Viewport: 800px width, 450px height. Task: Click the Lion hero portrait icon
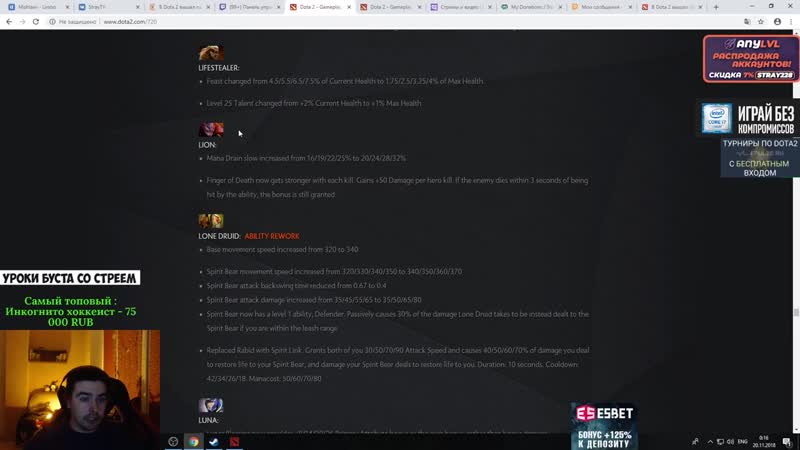pyautogui.click(x=211, y=130)
